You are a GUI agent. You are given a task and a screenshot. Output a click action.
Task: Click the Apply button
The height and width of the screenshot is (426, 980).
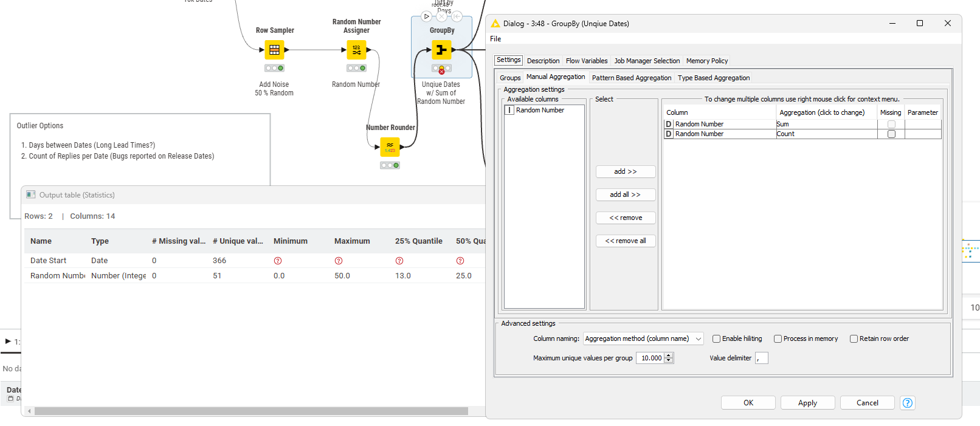pos(807,403)
